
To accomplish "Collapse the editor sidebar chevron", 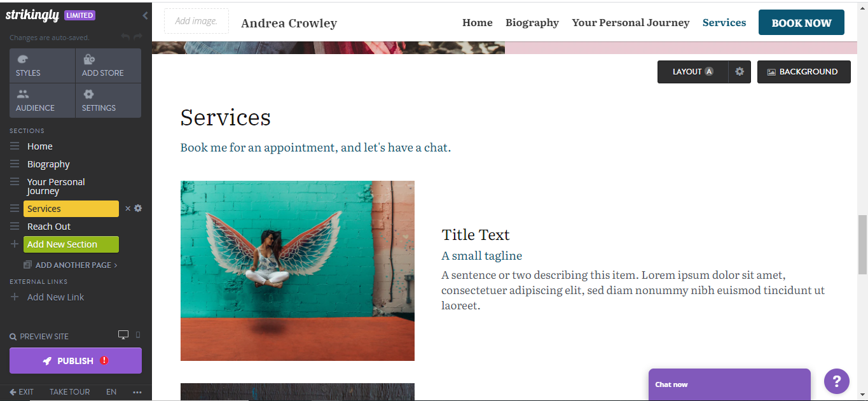I will tap(144, 15).
